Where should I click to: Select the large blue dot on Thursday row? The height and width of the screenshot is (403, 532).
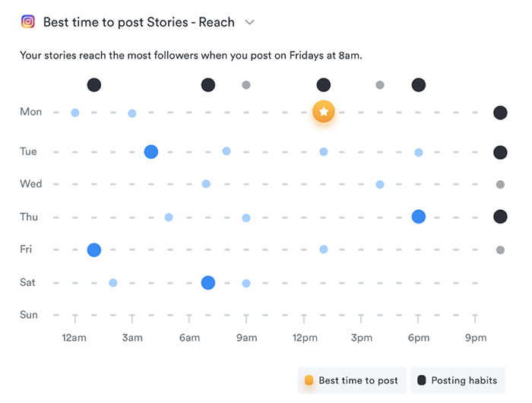[x=419, y=217]
